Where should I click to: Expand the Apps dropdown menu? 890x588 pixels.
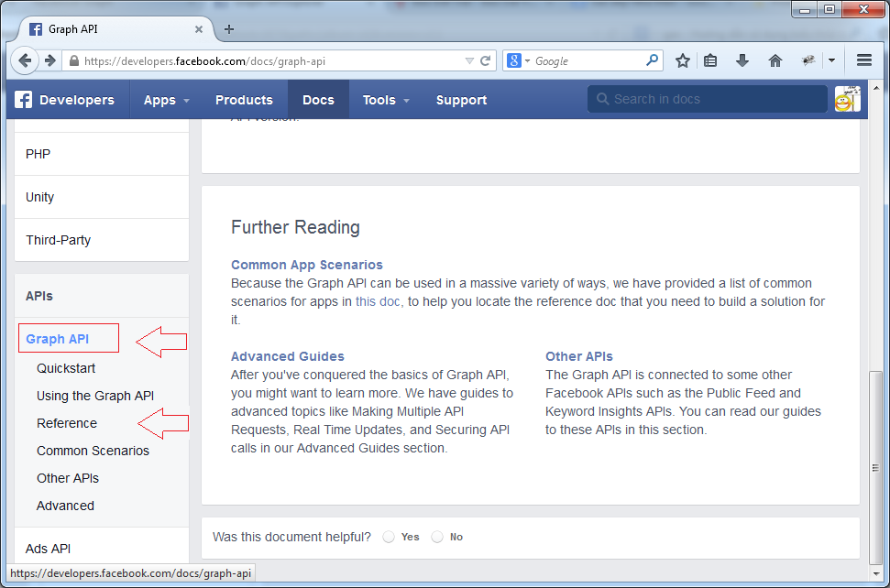tap(166, 100)
